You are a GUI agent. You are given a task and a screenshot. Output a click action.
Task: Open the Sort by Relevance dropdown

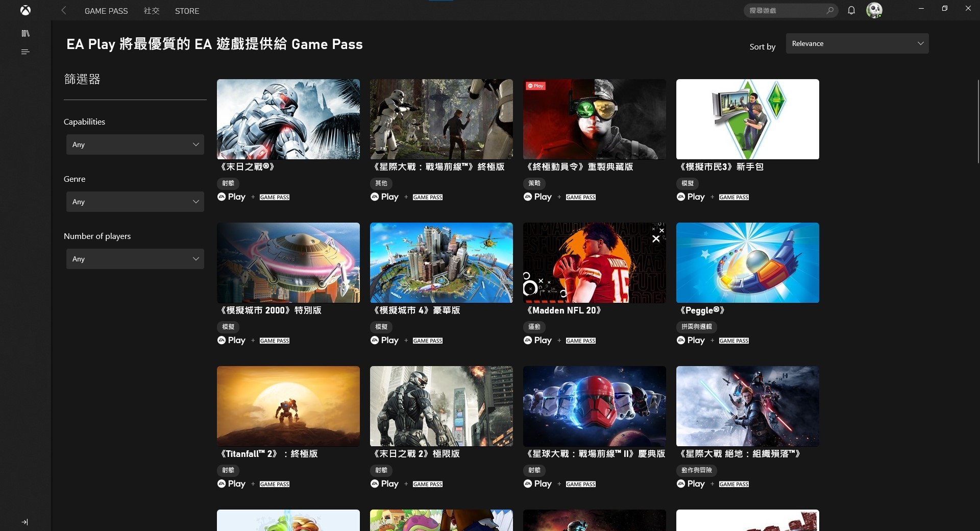click(857, 43)
